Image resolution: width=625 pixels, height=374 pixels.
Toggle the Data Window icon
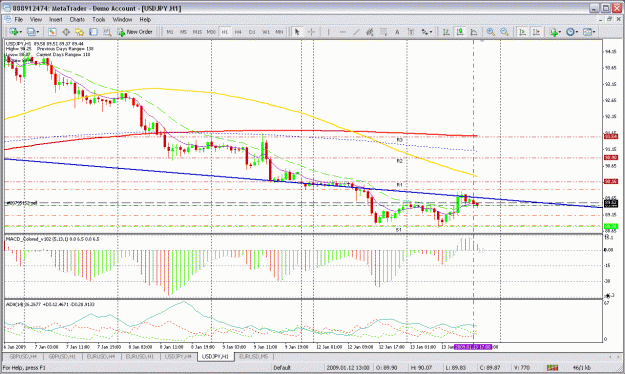(66, 32)
